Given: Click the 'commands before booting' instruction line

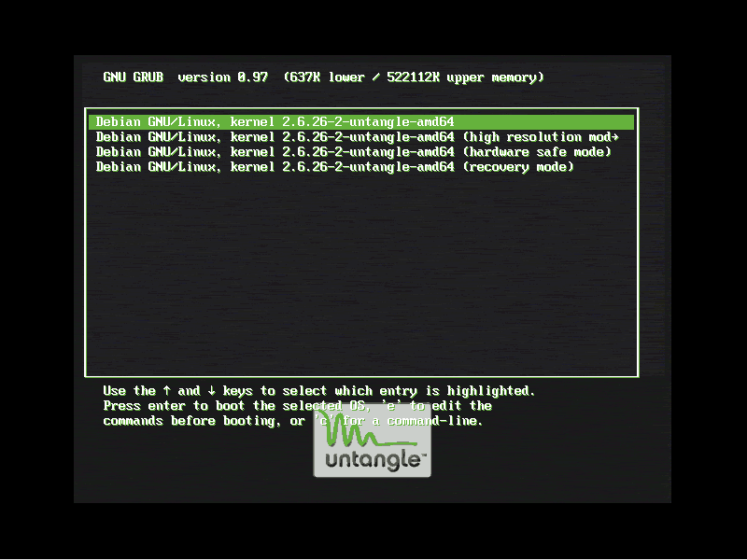Looking at the screenshot, I should click(293, 421).
